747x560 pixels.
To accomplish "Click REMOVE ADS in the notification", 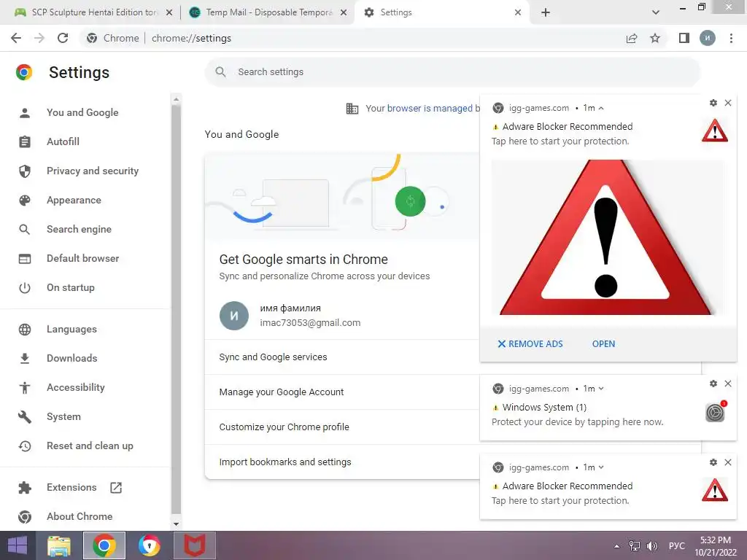I will [530, 344].
